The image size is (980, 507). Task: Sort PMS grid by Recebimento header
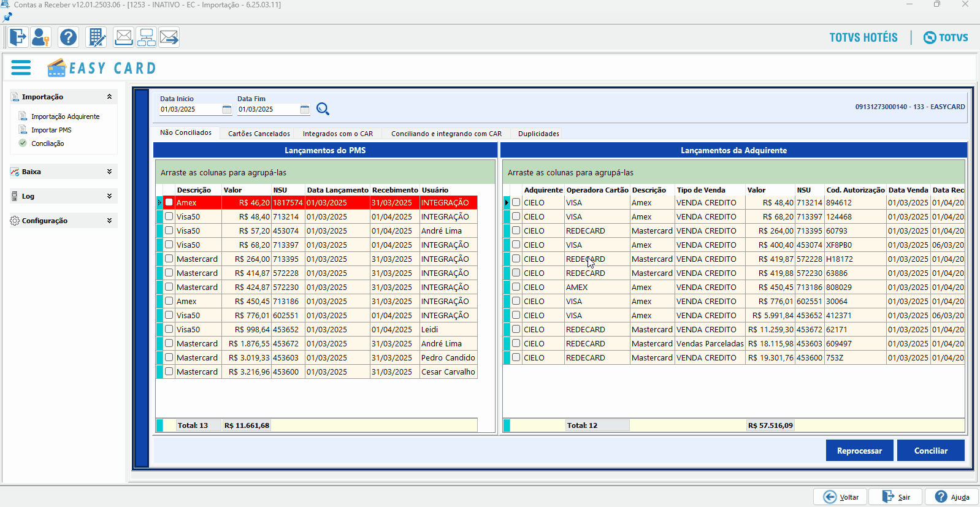[x=395, y=190]
